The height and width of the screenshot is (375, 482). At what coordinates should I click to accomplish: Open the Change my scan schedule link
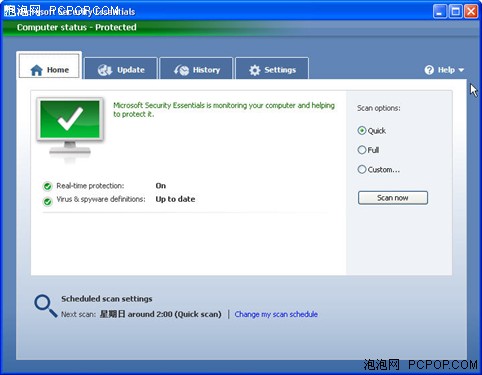(276, 314)
